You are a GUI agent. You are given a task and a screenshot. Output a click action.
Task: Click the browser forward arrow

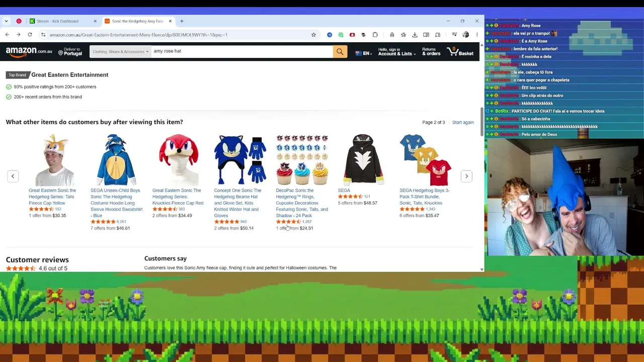[19, 35]
